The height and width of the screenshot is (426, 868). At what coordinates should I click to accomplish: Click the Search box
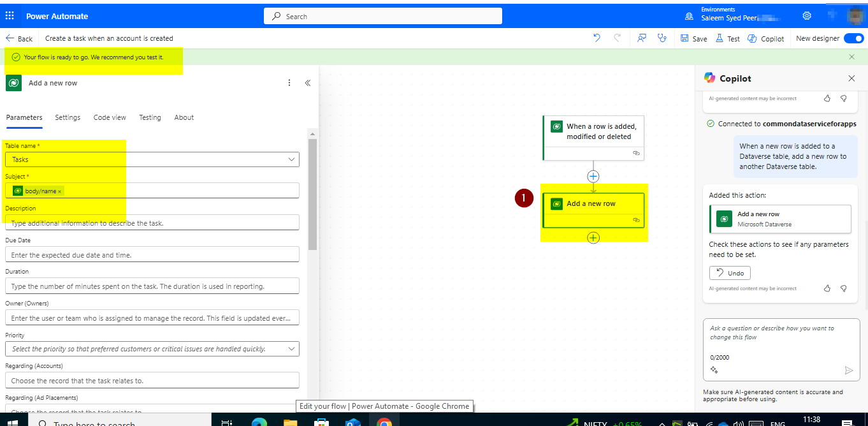click(382, 16)
